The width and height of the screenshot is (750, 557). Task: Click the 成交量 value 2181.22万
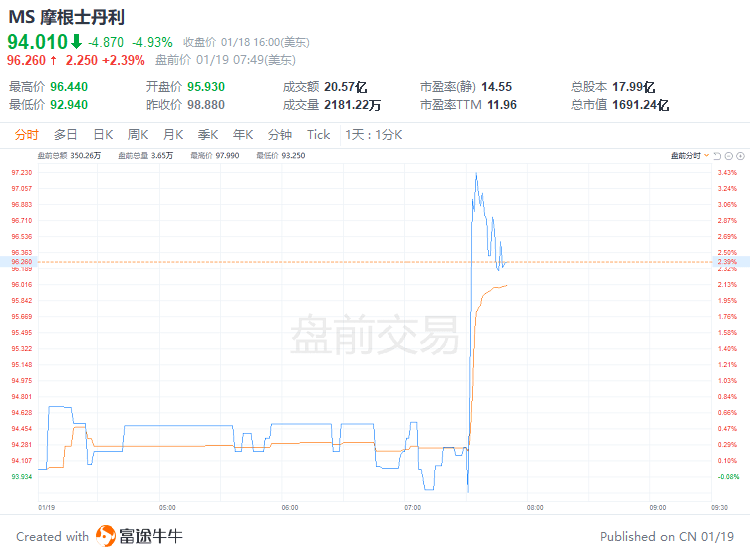[x=352, y=105]
